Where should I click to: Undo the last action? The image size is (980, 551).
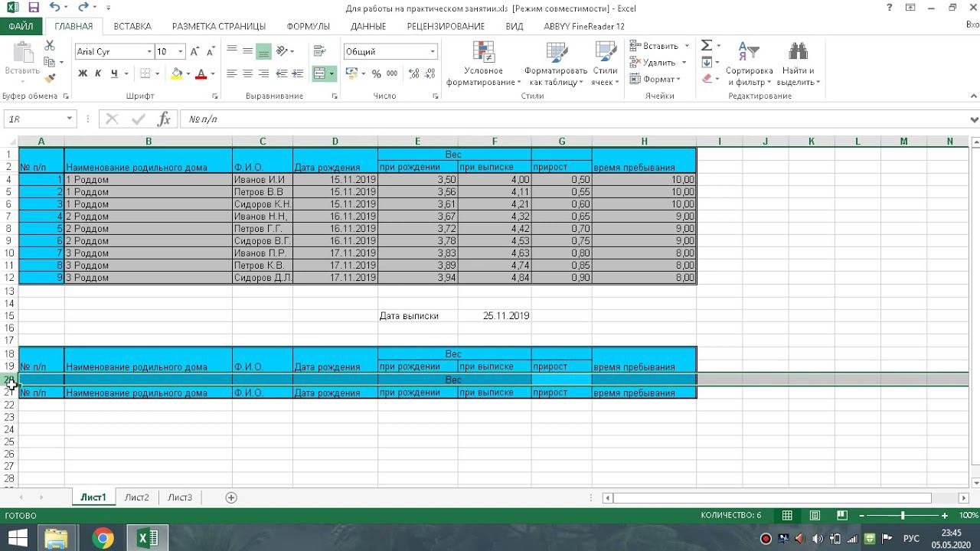[x=54, y=8]
